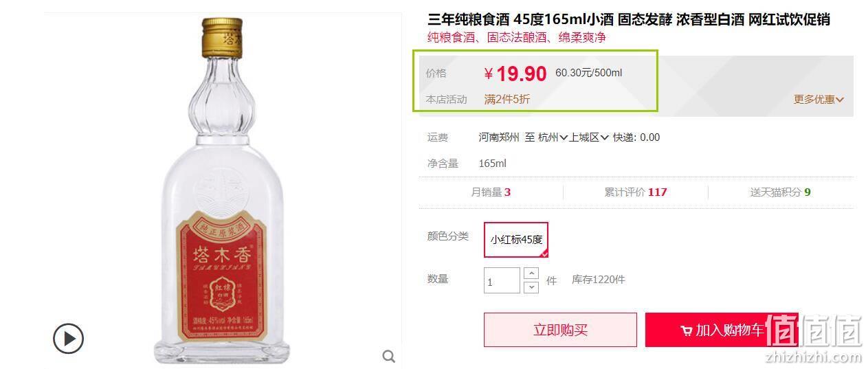Open the 杭州 city dropdown
The image size is (868, 369).
553,137
